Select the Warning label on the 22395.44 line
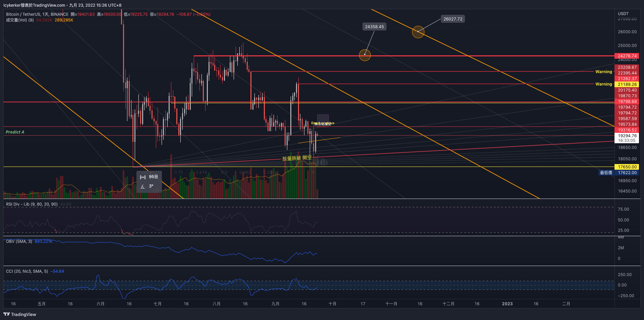This screenshot has height=320, width=644. pyautogui.click(x=603, y=72)
